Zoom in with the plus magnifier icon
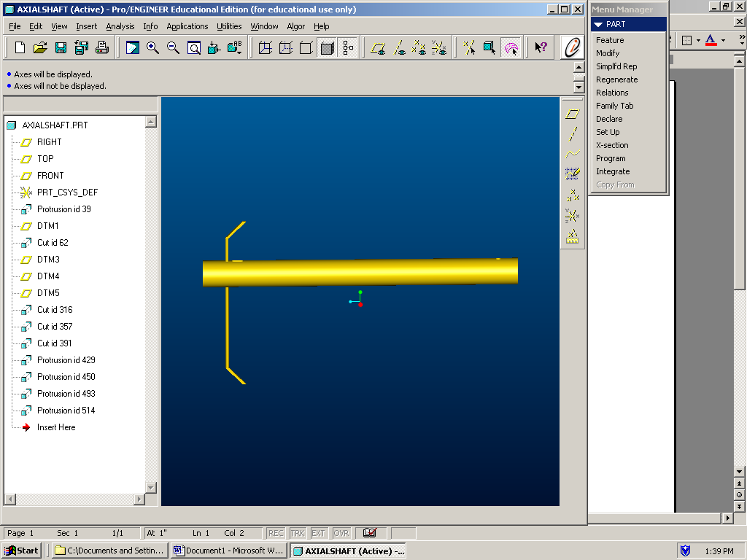747x560 pixels. pyautogui.click(x=153, y=47)
